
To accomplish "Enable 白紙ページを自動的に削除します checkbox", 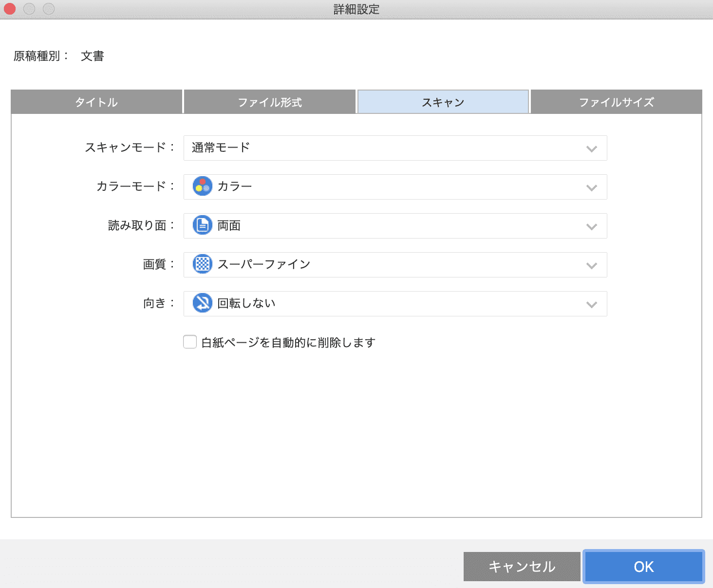I will coord(190,342).
